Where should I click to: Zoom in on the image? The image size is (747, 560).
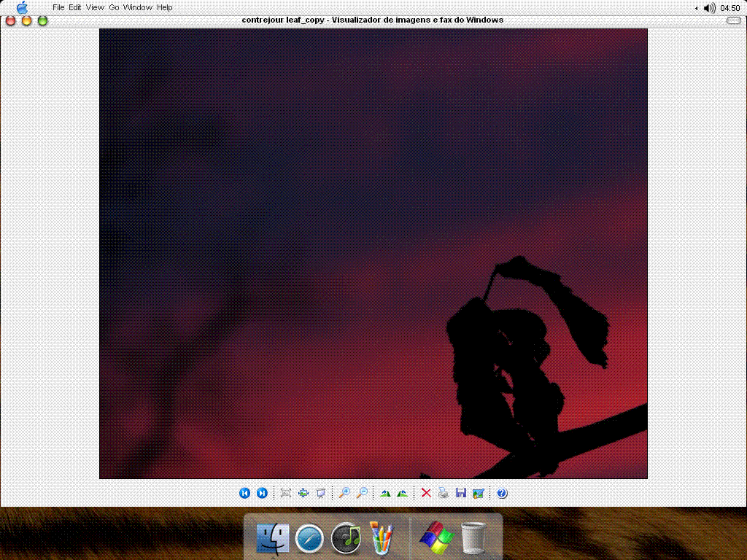[x=344, y=493]
